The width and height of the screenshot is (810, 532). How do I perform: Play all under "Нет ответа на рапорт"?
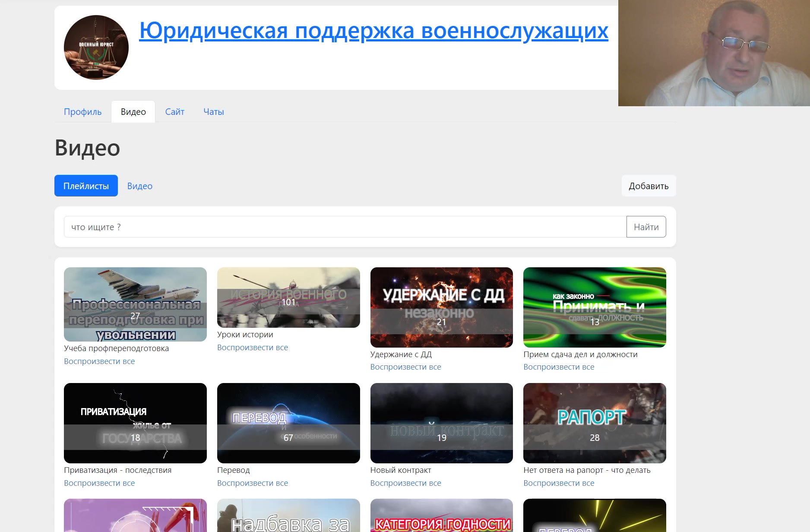pyautogui.click(x=559, y=483)
